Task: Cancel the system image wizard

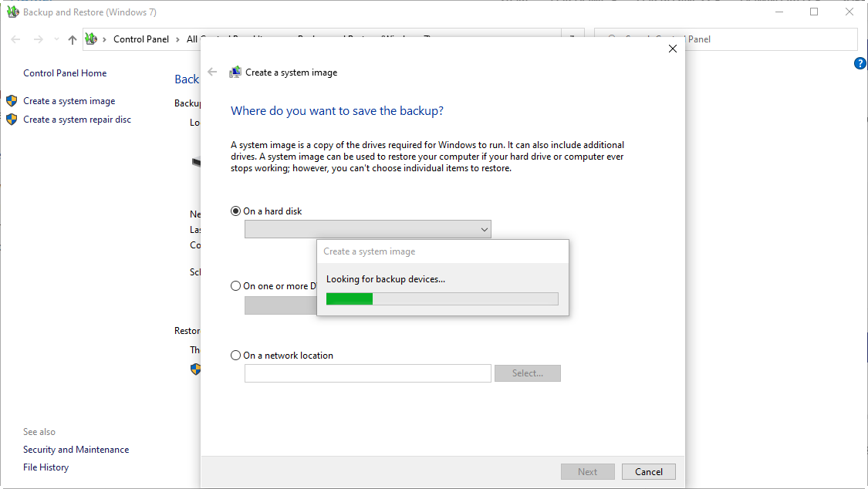Action: tap(649, 472)
